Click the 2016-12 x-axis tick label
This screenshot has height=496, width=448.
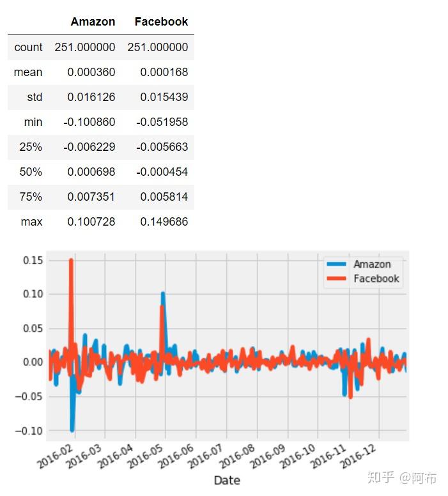359,457
